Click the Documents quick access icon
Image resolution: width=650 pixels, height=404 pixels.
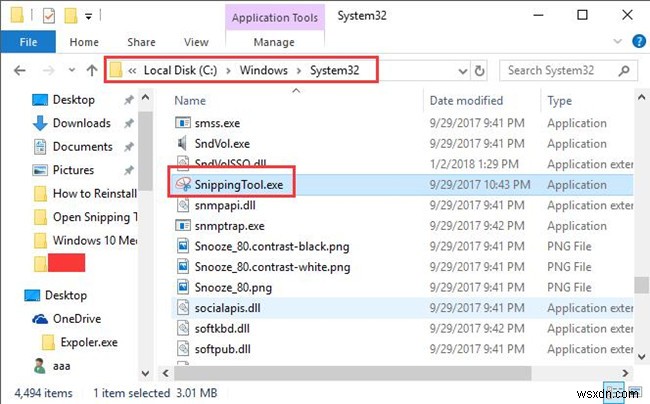[40, 147]
